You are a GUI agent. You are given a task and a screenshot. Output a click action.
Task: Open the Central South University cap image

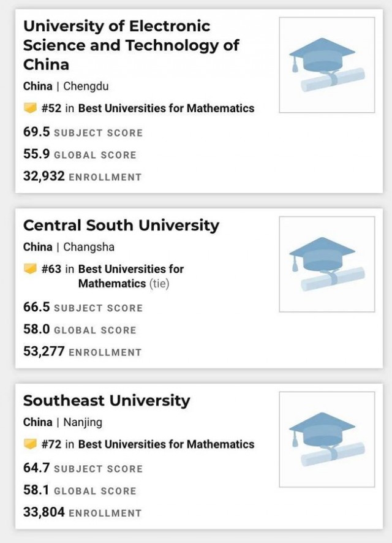pyautogui.click(x=327, y=264)
